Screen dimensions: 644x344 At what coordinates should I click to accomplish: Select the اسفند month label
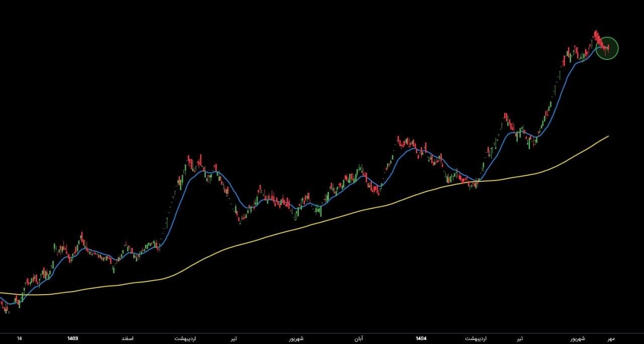click(x=127, y=338)
